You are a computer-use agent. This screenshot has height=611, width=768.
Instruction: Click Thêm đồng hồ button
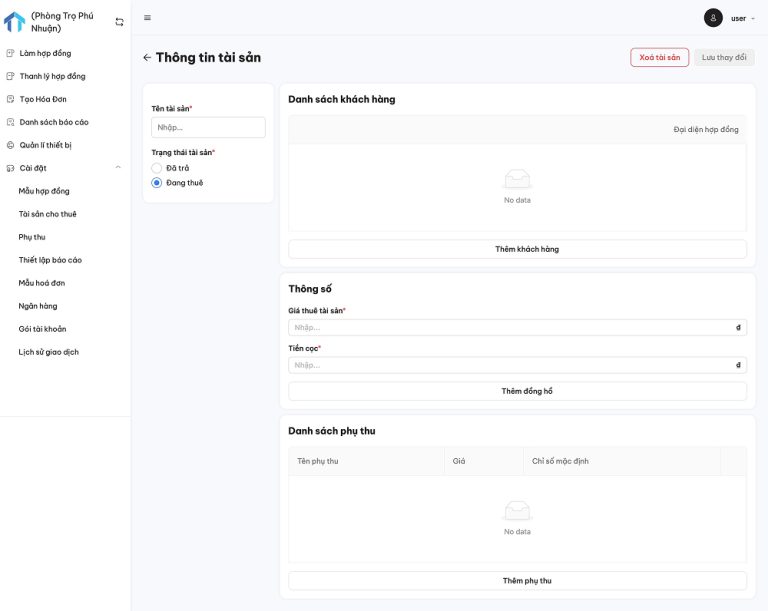pos(517,391)
